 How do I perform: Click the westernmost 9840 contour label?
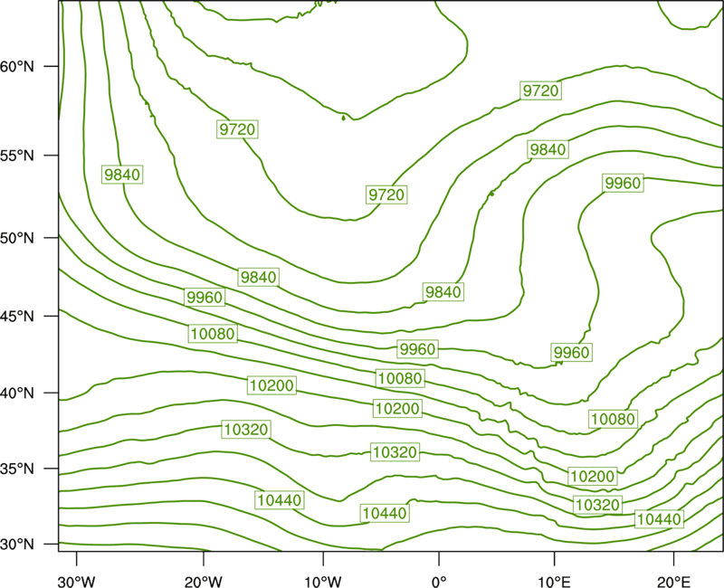pos(122,175)
